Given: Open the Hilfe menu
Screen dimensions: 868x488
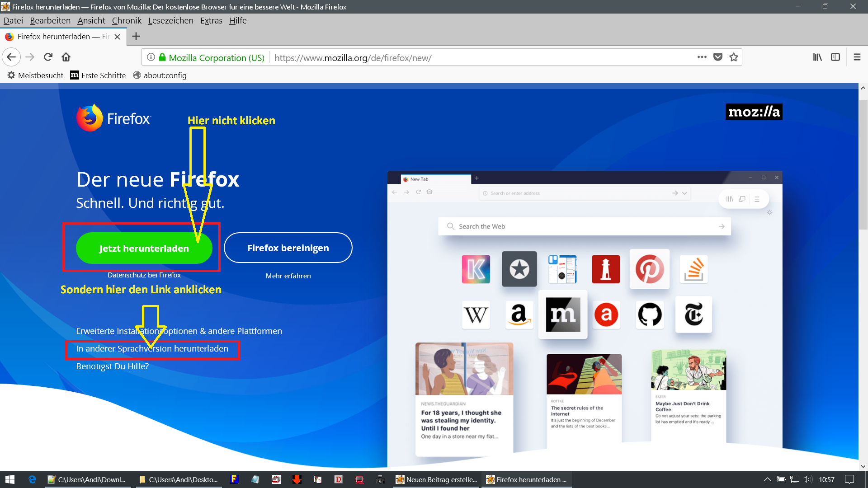Looking at the screenshot, I should [x=238, y=20].
